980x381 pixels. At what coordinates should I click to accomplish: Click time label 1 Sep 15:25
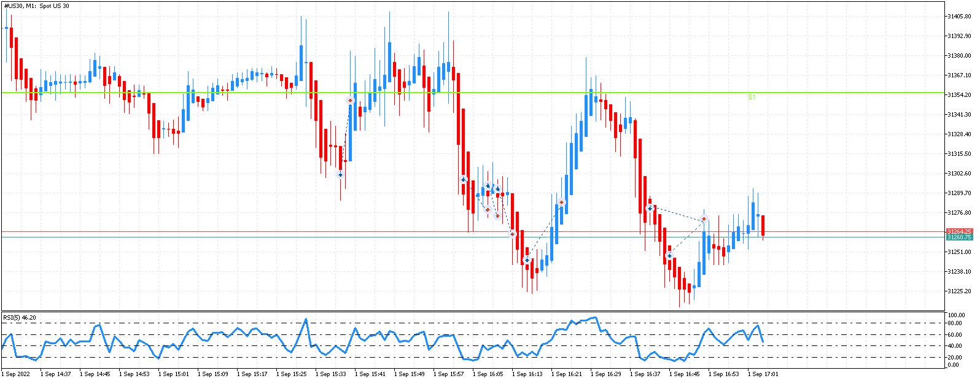coord(292,374)
